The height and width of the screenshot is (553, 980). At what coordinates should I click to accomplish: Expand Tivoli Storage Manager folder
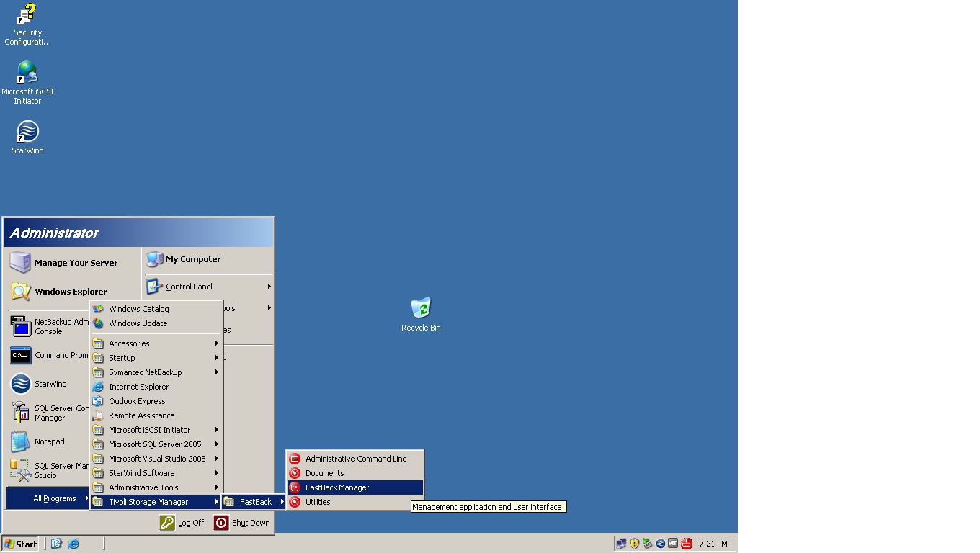156,502
